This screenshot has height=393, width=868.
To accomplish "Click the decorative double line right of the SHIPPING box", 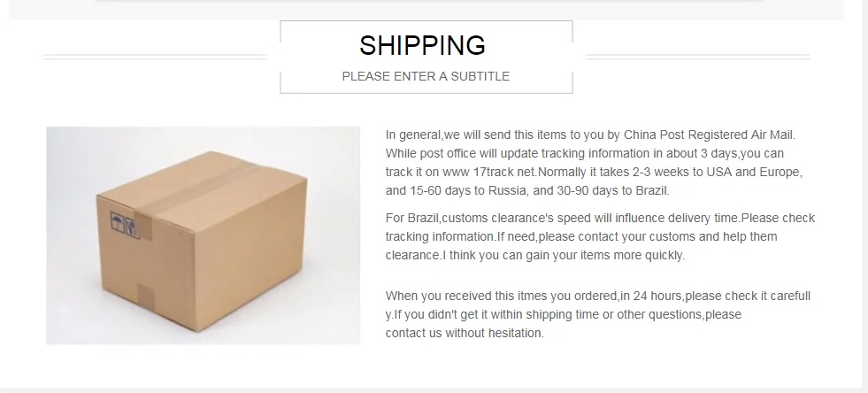I will pos(698,57).
